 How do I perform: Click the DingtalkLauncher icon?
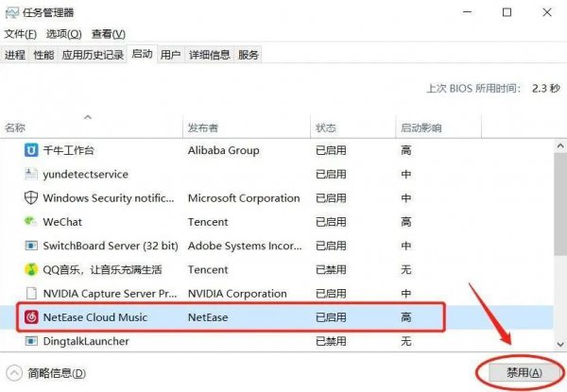(x=30, y=341)
